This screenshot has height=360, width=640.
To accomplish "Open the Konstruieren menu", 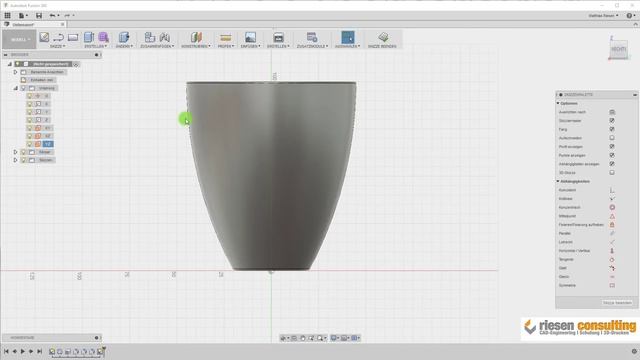I will pos(196,46).
